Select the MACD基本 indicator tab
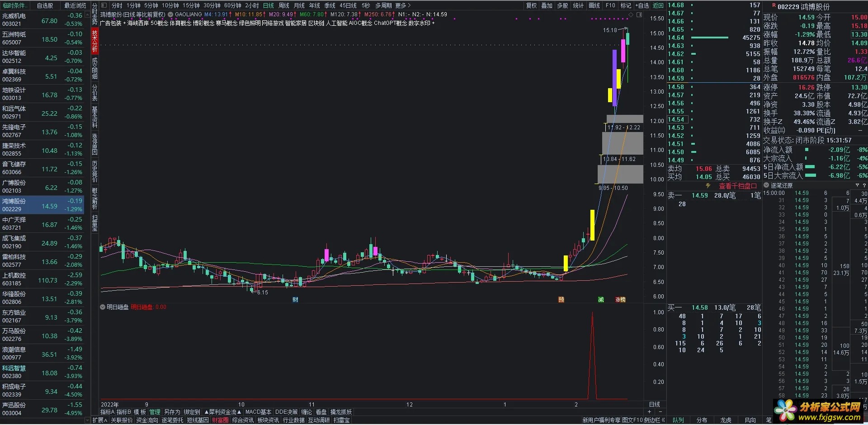This screenshot has width=868, height=425. (258, 412)
